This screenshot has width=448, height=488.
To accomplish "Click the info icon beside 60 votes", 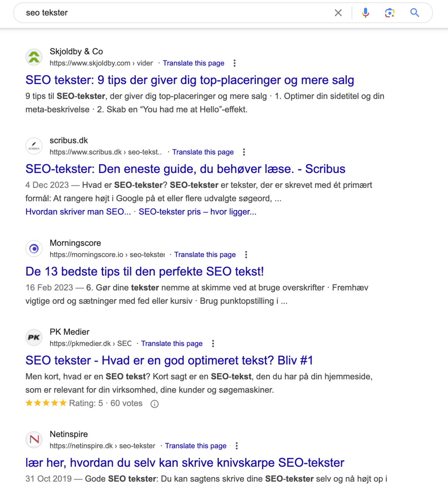I will click(155, 404).
